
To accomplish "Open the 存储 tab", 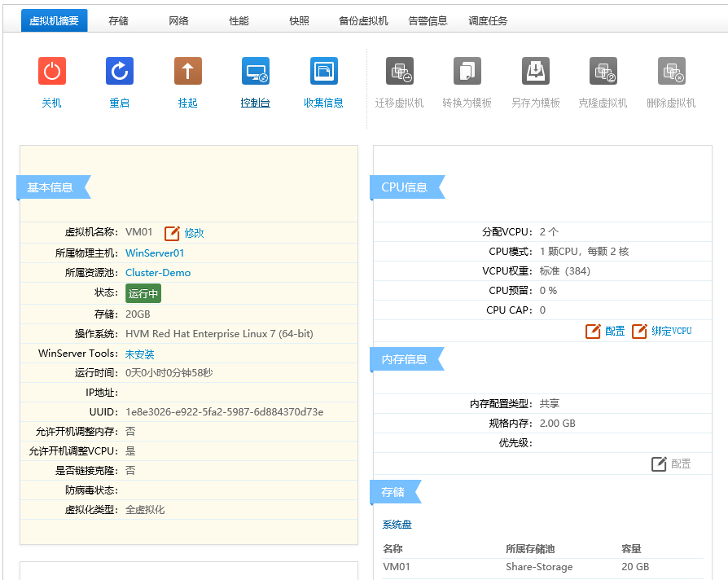I will click(118, 21).
